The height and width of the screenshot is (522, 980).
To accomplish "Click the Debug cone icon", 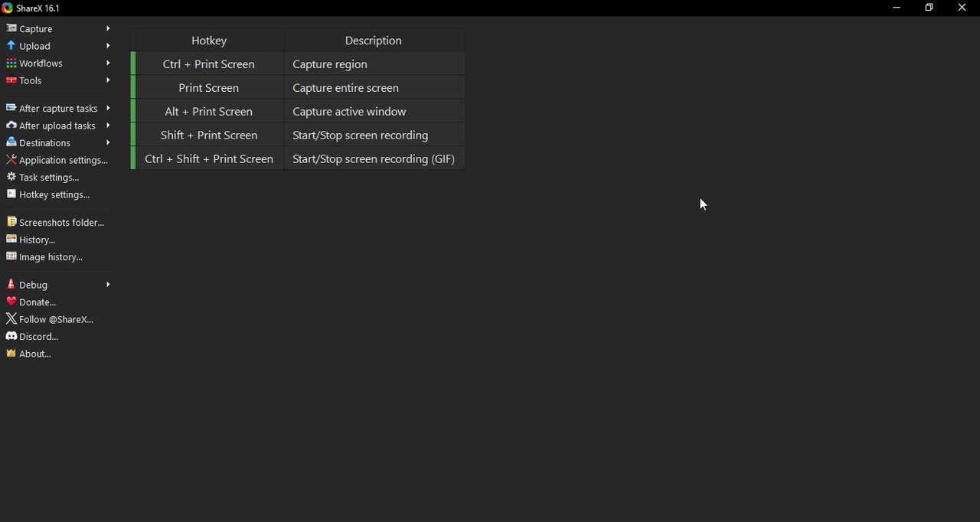I will pos(11,284).
